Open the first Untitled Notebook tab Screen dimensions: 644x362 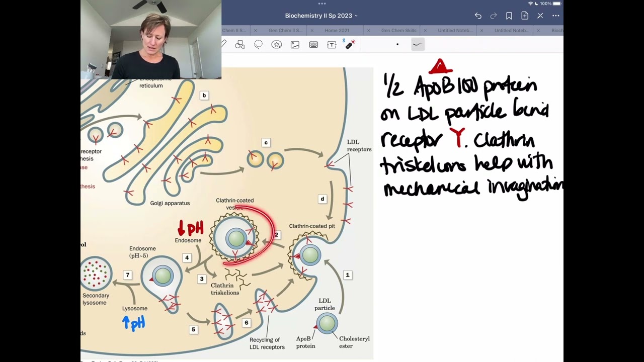(455, 31)
